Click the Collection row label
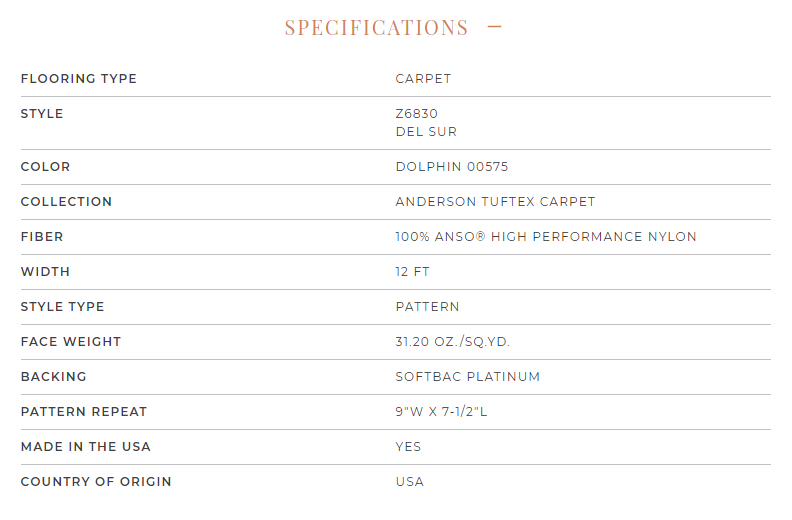 [66, 202]
